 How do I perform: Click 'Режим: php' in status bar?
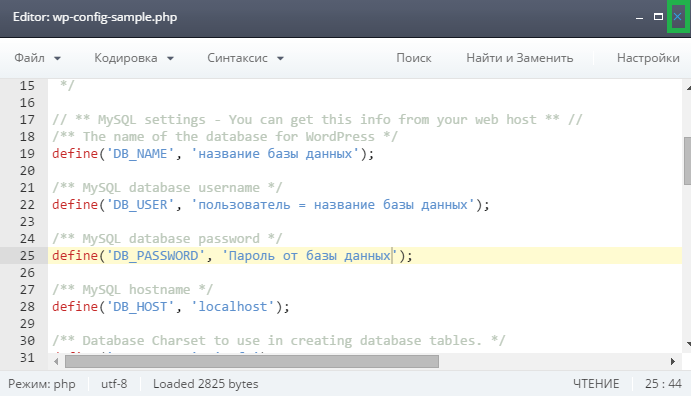[42, 384]
